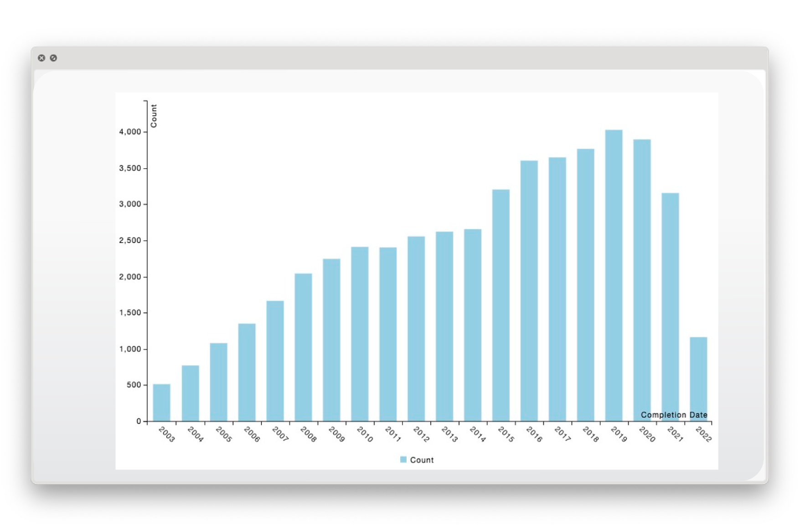The image size is (800, 532).
Task: Click the 2013 x-axis label
Action: [x=449, y=434]
